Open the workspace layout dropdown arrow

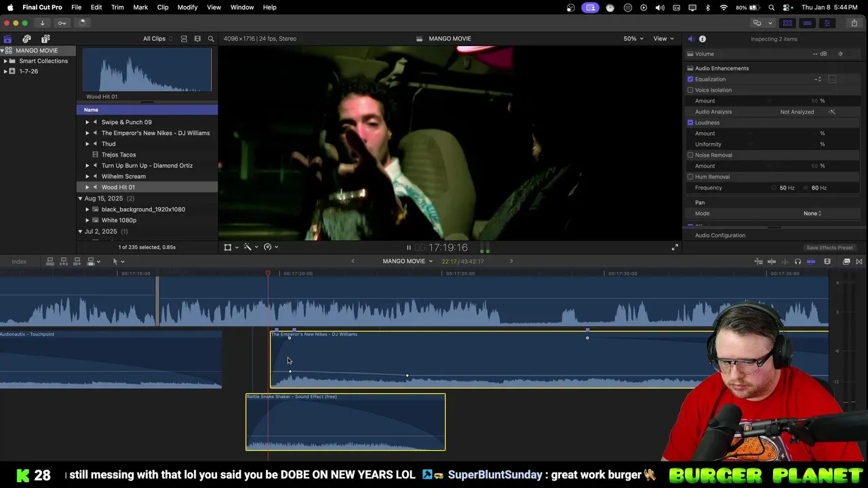tap(770, 23)
